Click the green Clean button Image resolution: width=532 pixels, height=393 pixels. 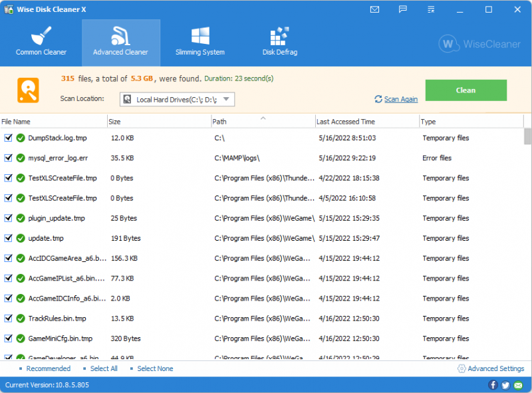pyautogui.click(x=466, y=90)
